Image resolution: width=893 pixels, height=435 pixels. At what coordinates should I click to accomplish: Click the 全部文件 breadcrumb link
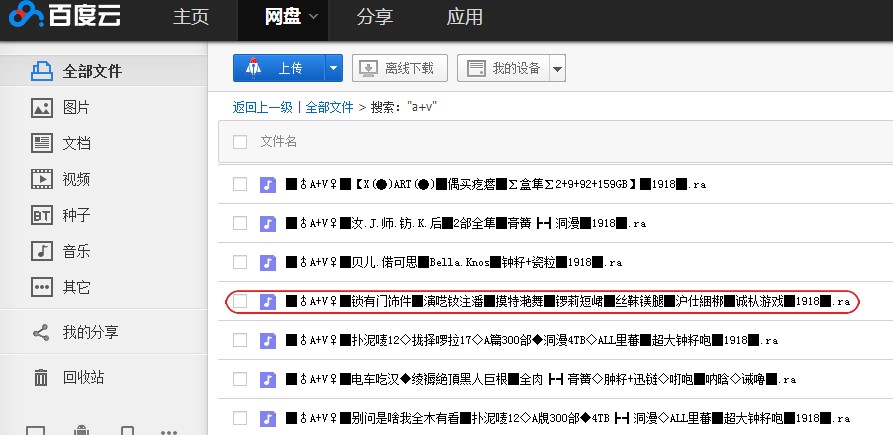[329, 107]
